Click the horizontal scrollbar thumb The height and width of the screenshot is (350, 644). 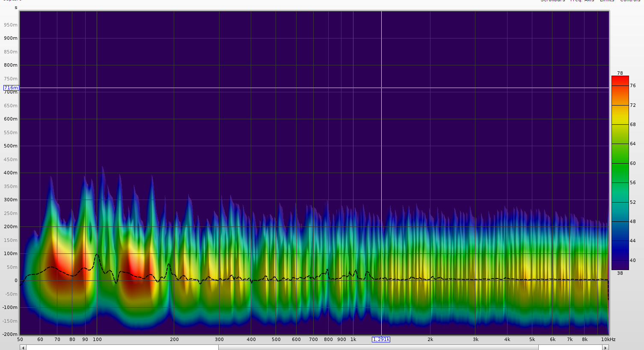coord(378,347)
